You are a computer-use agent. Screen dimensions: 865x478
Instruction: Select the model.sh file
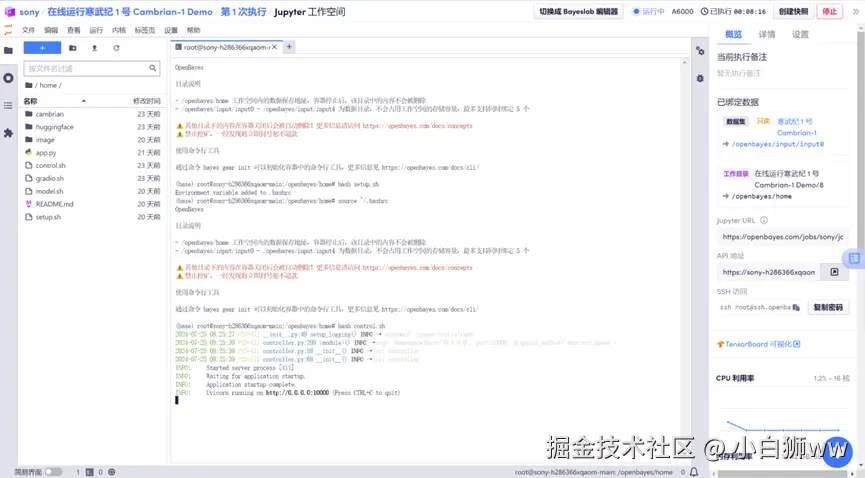coord(49,191)
